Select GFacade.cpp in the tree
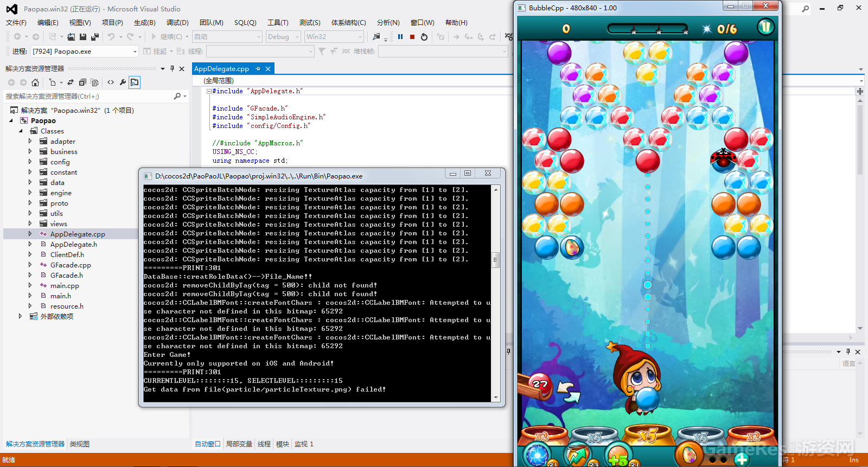 pos(71,265)
